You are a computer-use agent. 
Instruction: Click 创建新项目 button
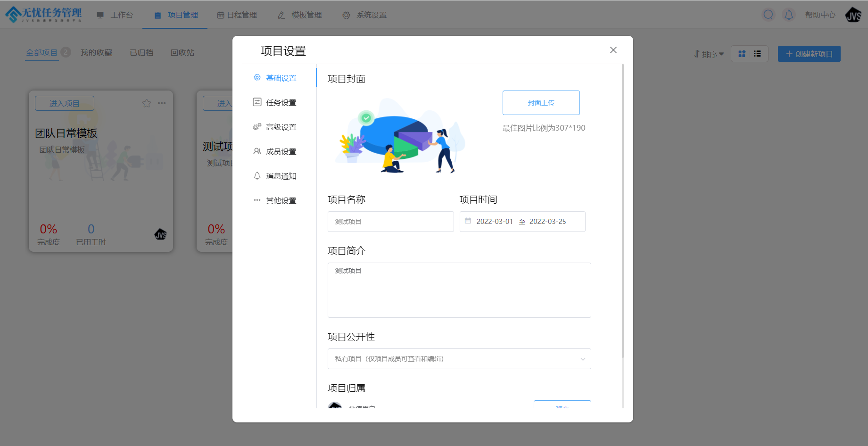pyautogui.click(x=809, y=54)
